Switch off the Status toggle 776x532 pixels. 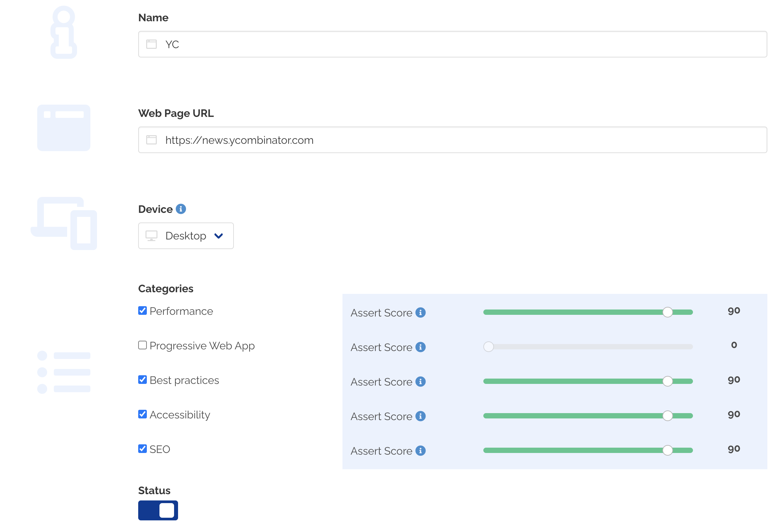158,510
